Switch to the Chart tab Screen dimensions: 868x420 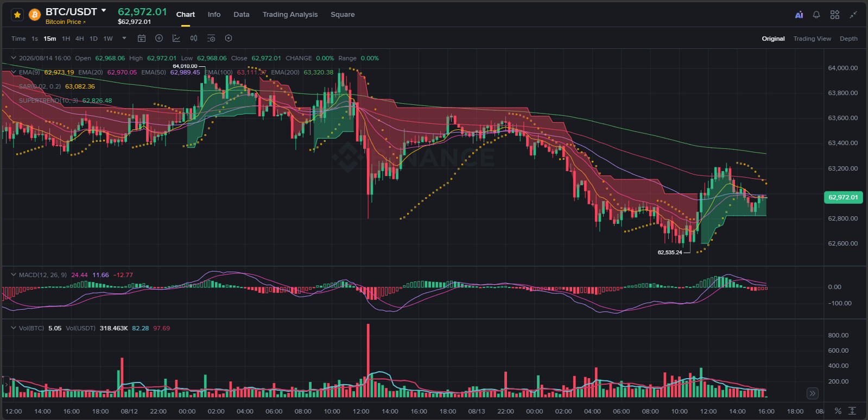point(186,15)
